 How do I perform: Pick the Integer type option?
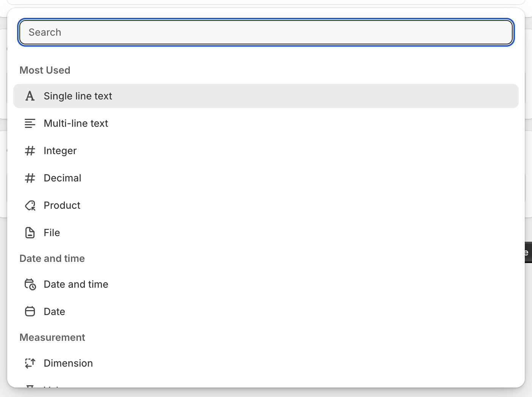[x=266, y=151]
